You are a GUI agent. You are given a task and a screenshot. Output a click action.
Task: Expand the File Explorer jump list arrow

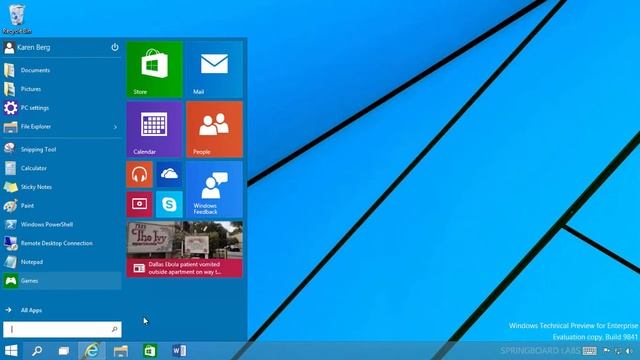tap(115, 127)
